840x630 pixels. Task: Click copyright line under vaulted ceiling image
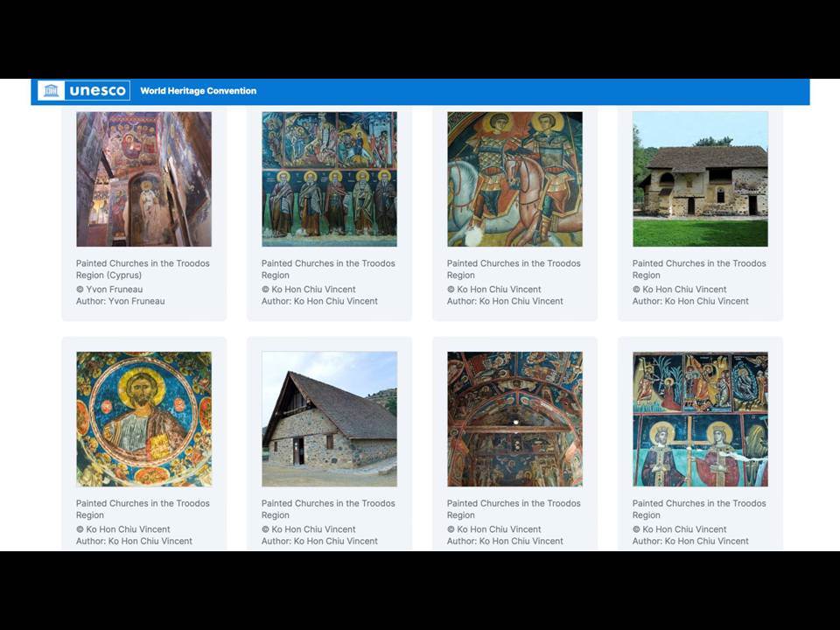(494, 529)
